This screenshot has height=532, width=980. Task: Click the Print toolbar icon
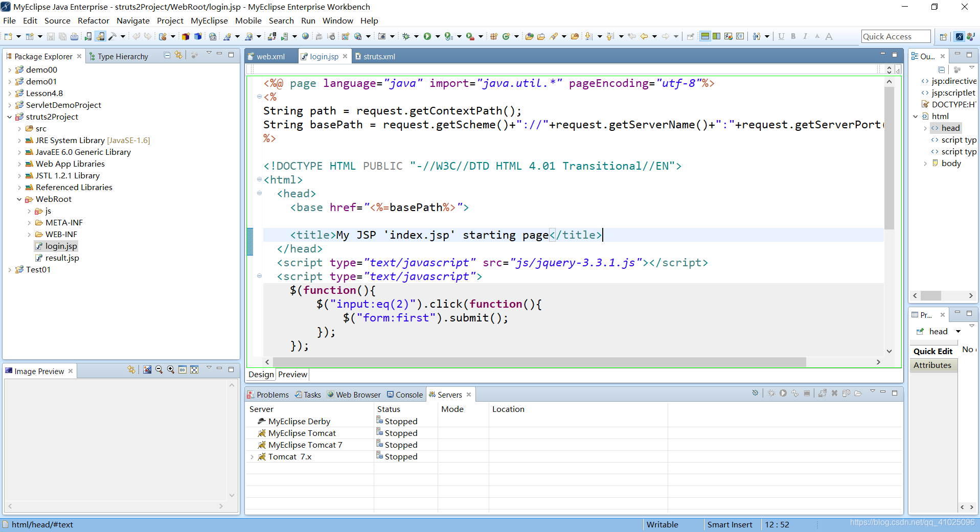click(74, 36)
